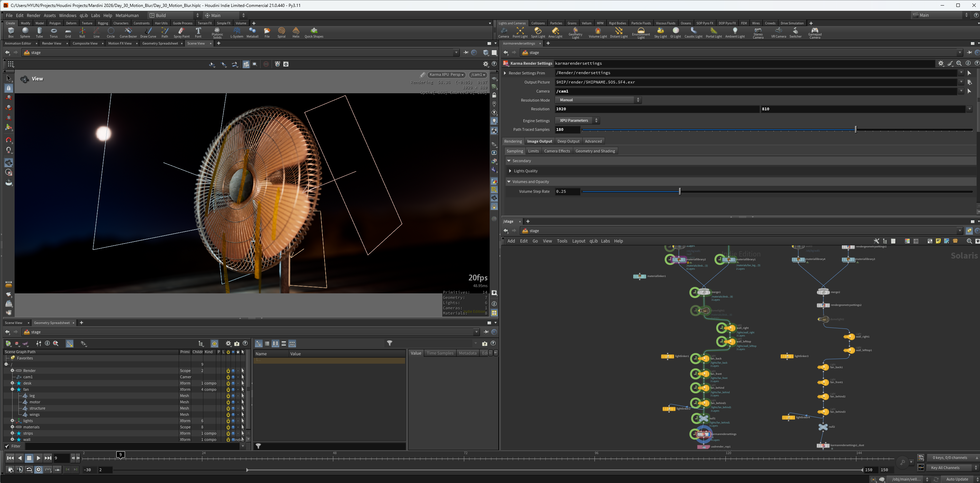Expand the Render Settings Prim parameter
Screen dimensions: 980x483
pos(505,73)
